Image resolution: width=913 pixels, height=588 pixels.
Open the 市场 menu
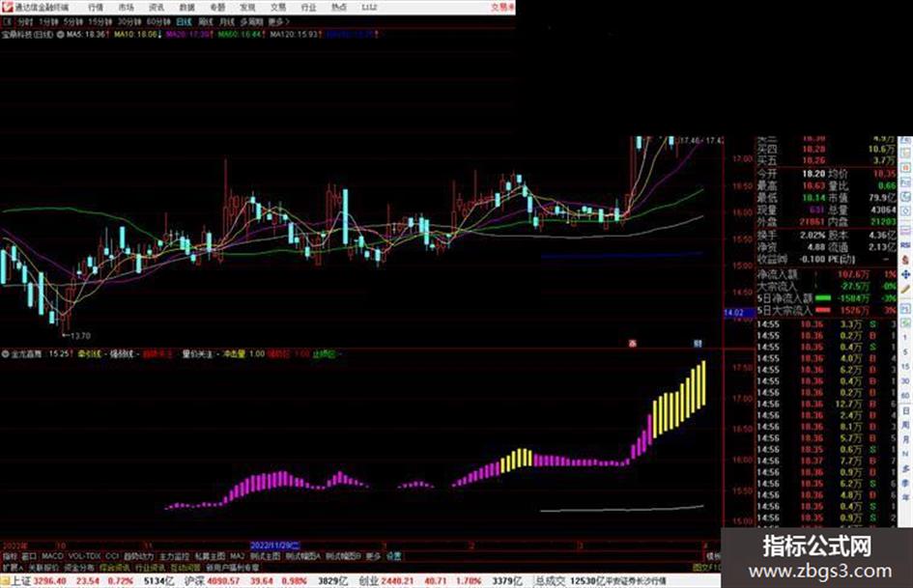coord(126,8)
